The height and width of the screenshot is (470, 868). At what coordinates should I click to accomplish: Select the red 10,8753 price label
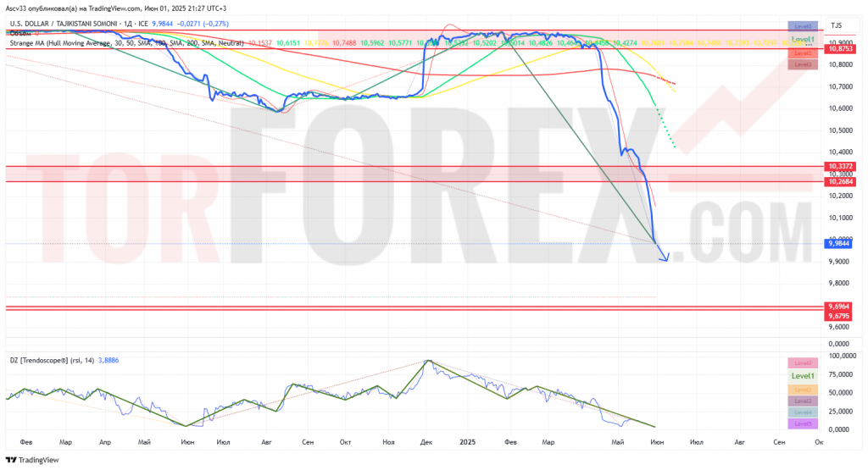tap(840, 49)
